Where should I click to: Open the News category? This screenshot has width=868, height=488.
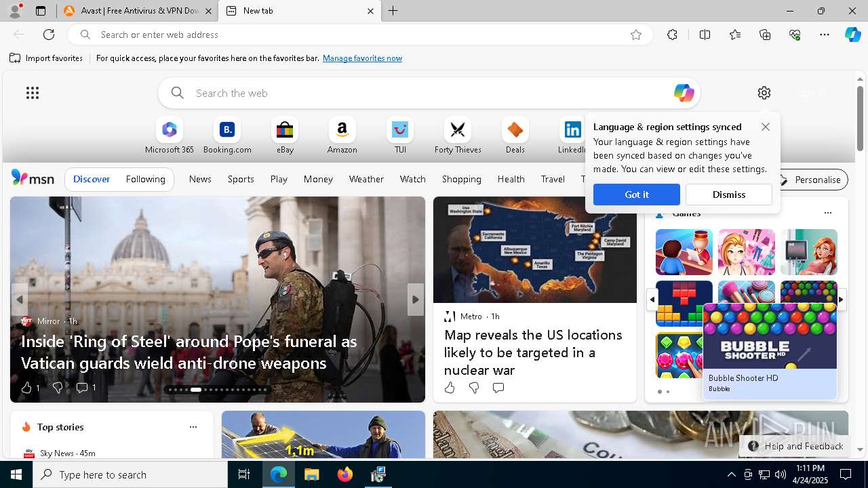click(200, 179)
